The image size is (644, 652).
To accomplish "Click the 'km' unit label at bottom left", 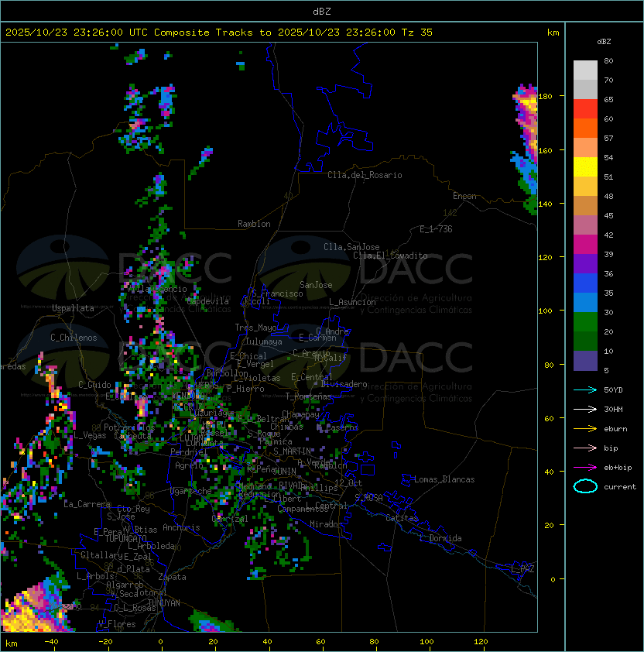I will pos(12,643).
